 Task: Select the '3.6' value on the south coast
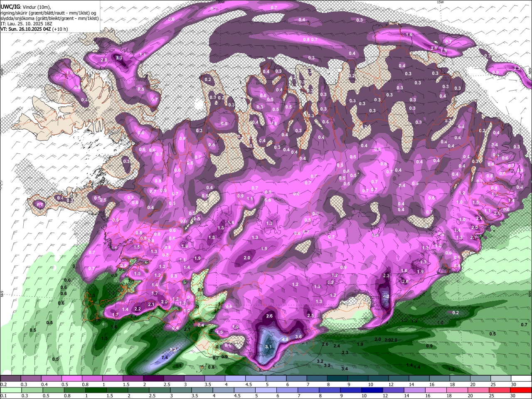(x=298, y=337)
